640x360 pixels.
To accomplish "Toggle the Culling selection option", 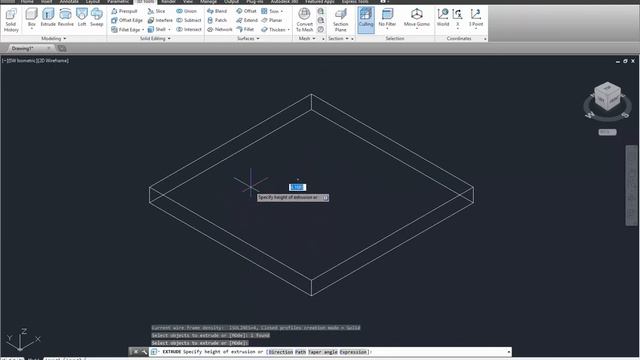I will pyautogui.click(x=366, y=19).
